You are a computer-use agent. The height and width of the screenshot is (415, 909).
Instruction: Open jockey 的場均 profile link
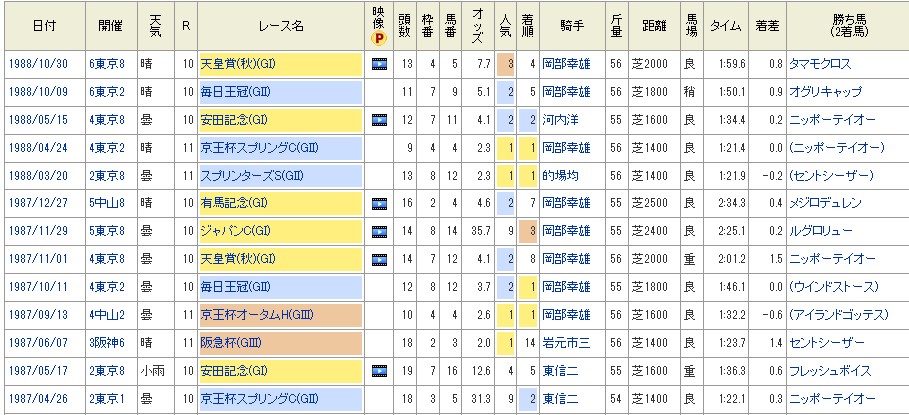click(x=562, y=176)
